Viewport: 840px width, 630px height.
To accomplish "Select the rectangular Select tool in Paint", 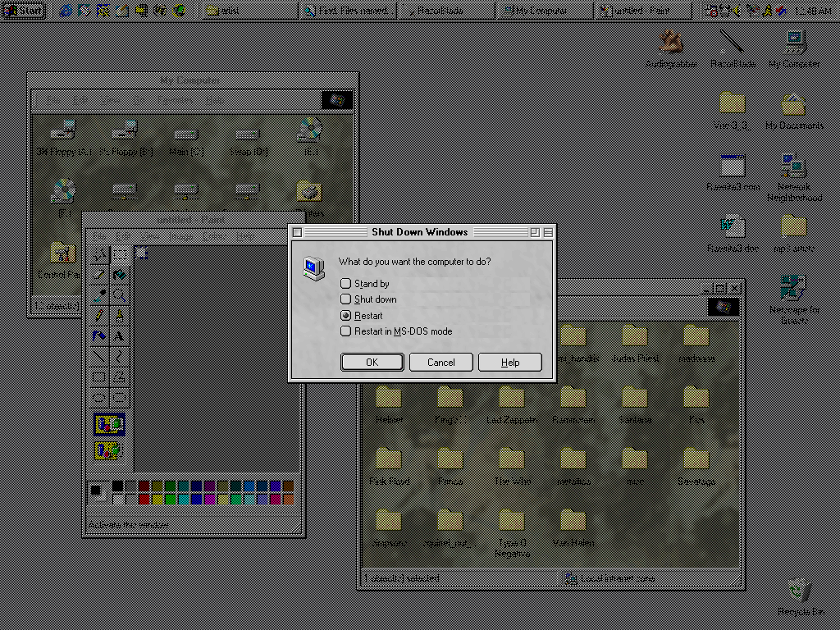I will [120, 254].
